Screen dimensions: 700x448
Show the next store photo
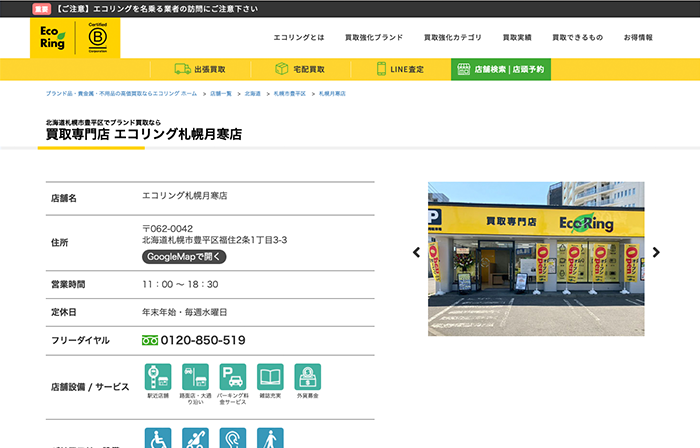coord(656,253)
